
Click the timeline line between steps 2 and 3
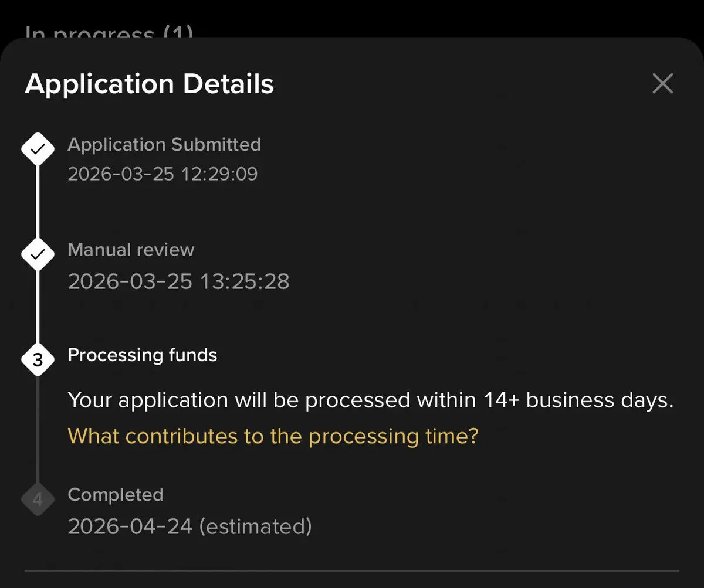point(38,308)
